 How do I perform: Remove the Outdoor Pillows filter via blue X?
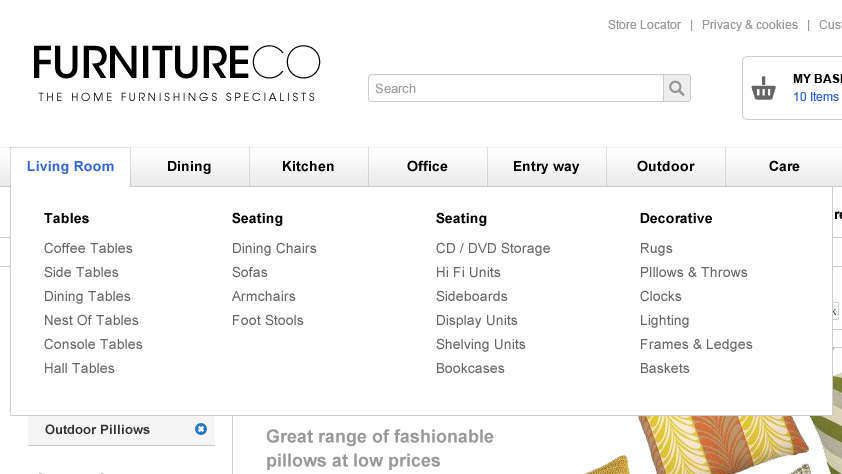click(201, 429)
